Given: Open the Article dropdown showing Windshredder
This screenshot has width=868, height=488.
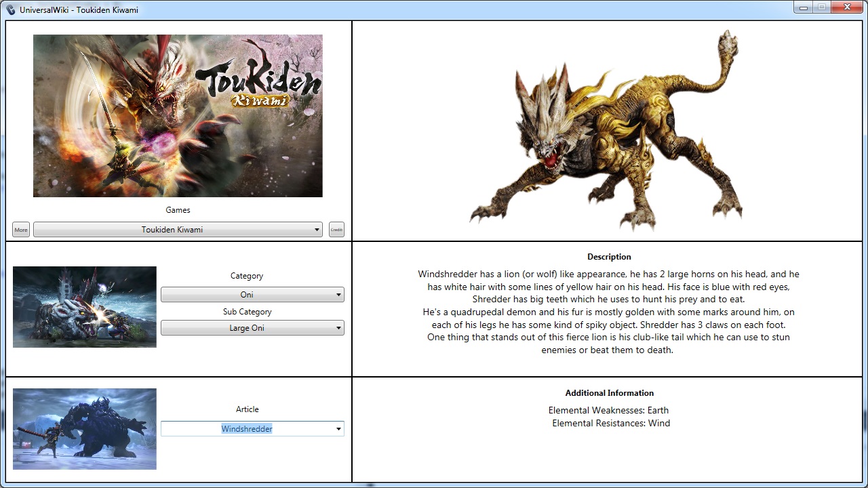Looking at the screenshot, I should (252, 429).
